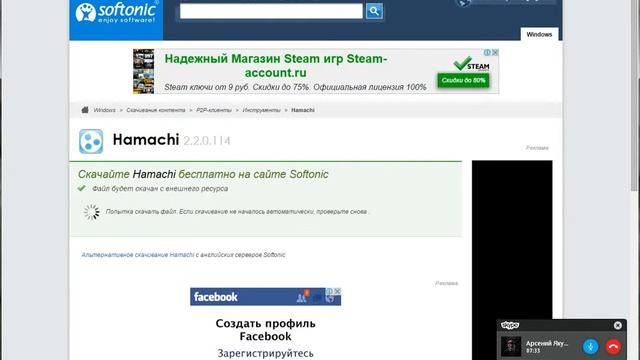Click the Skype logo in call popup
Screen dimensions: 640x360
(510, 325)
